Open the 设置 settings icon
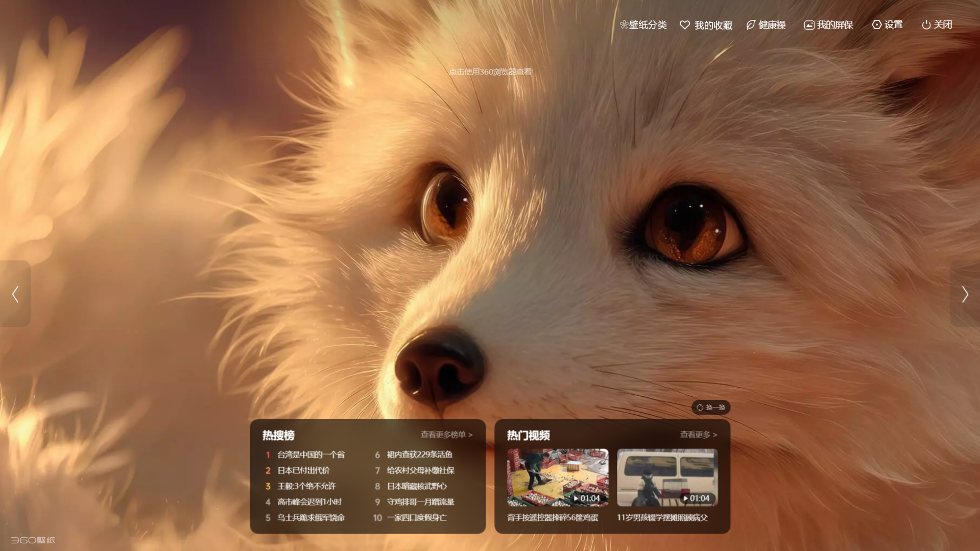Image resolution: width=980 pixels, height=551 pixels. pyautogui.click(x=876, y=25)
